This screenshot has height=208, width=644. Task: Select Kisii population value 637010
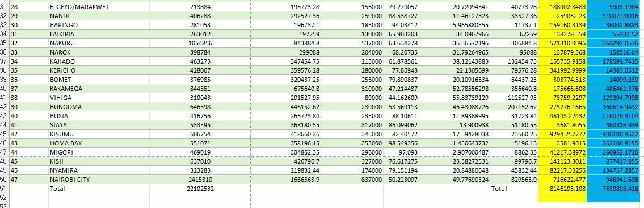pyautogui.click(x=200, y=161)
